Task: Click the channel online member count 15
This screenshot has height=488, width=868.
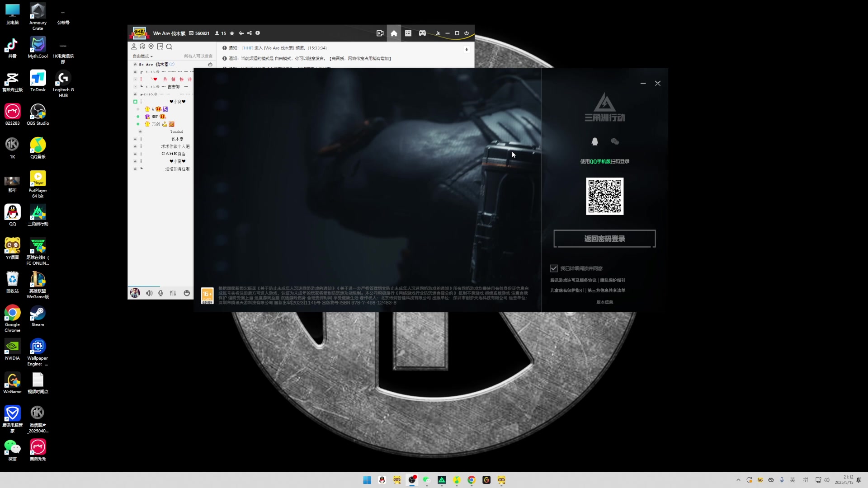Action: (221, 33)
